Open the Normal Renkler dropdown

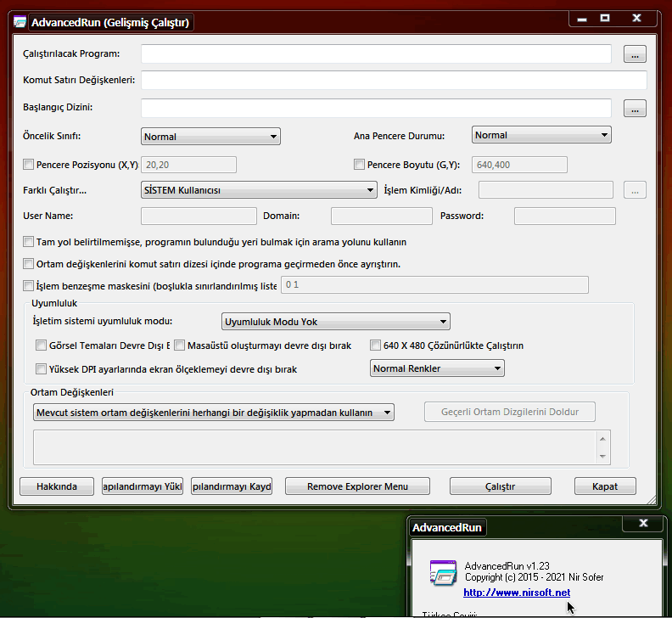coord(437,368)
